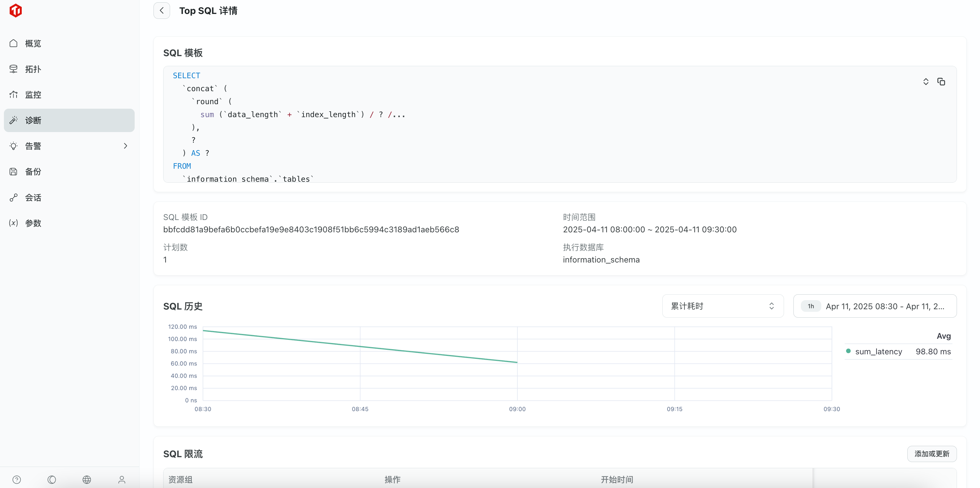Open help via question mark icon
Screen dimensions: 980x488
[x=17, y=479]
